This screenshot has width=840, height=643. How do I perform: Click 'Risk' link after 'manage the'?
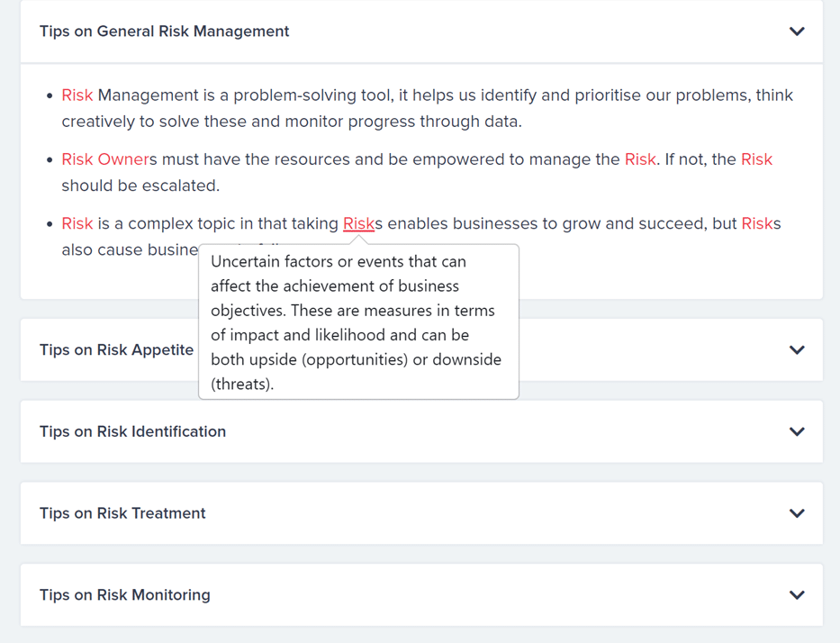(640, 159)
